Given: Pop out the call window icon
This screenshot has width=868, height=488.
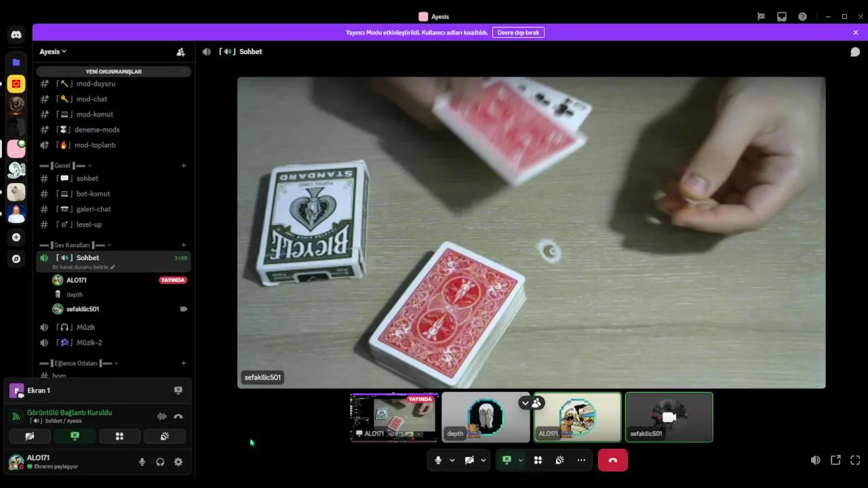Looking at the screenshot, I should [x=835, y=460].
